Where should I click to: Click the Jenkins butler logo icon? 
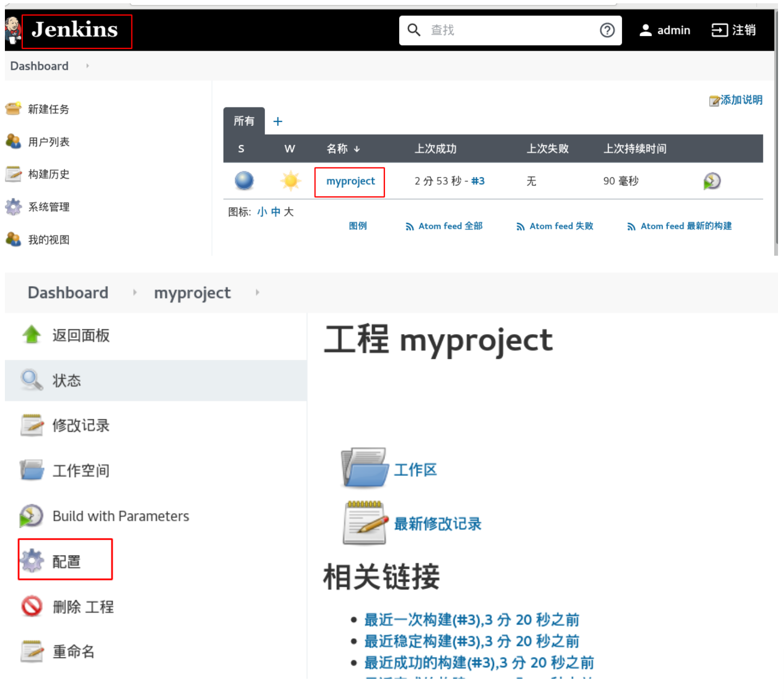click(x=13, y=29)
